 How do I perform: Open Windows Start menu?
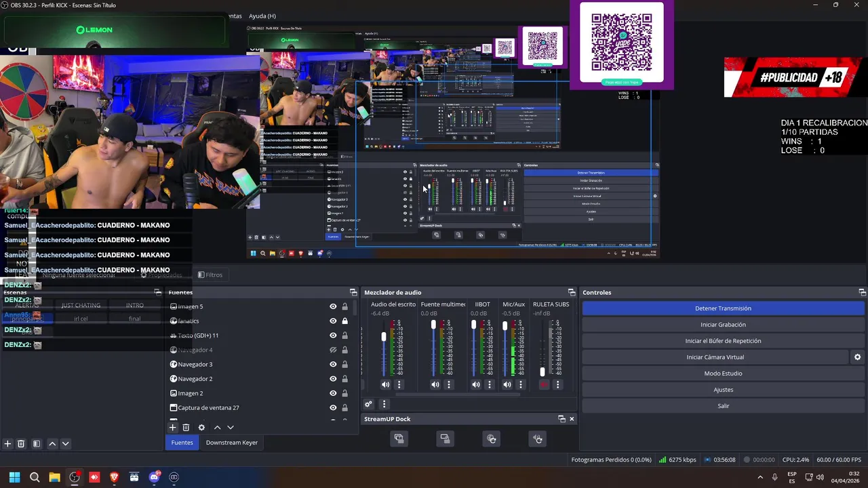click(x=14, y=477)
